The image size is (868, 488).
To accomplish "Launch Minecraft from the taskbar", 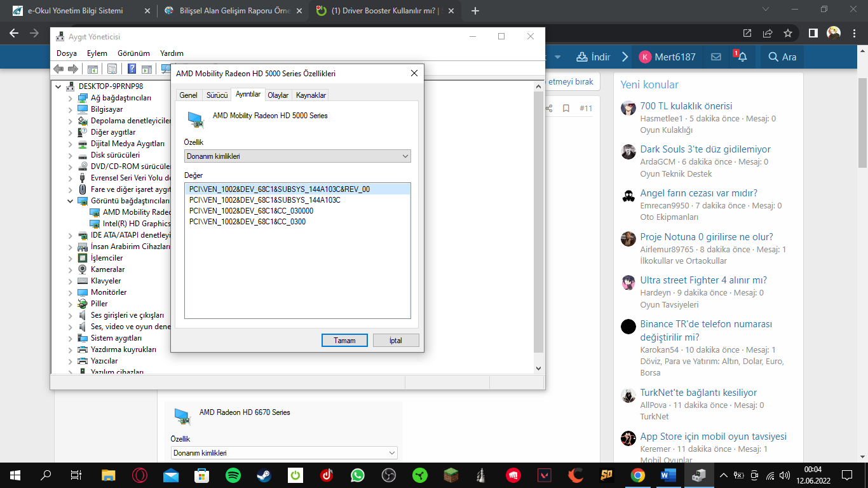I will (x=451, y=475).
